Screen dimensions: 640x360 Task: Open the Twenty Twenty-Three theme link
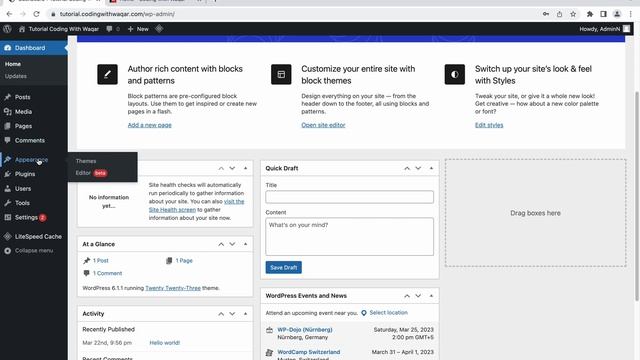click(173, 288)
